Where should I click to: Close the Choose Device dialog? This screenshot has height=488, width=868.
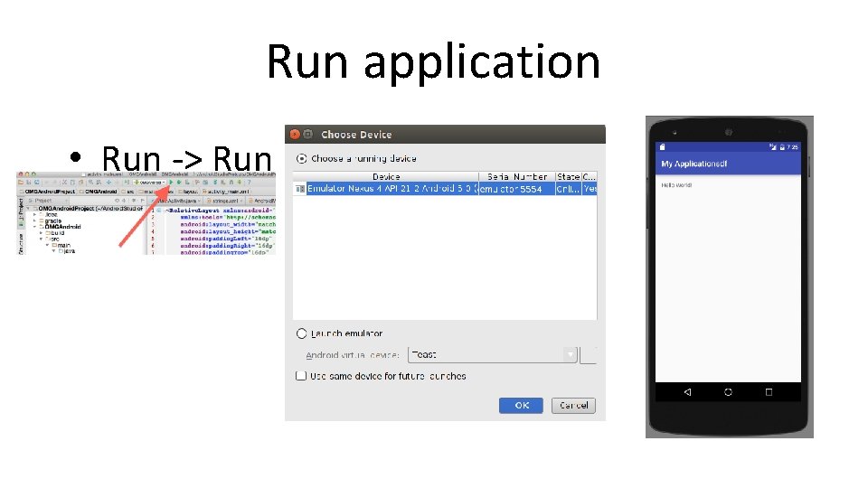pyautogui.click(x=295, y=134)
